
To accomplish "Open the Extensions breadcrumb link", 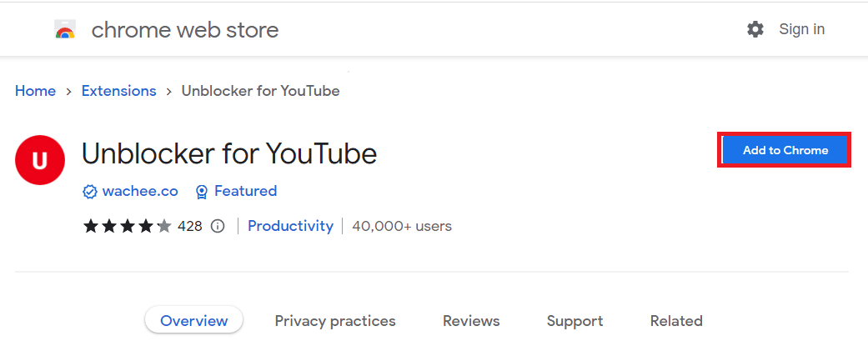I will [x=119, y=91].
